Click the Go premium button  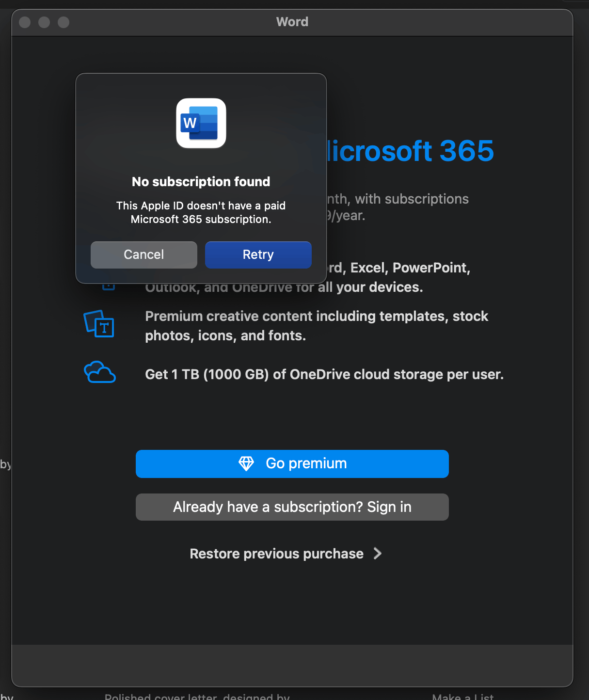[x=292, y=464]
